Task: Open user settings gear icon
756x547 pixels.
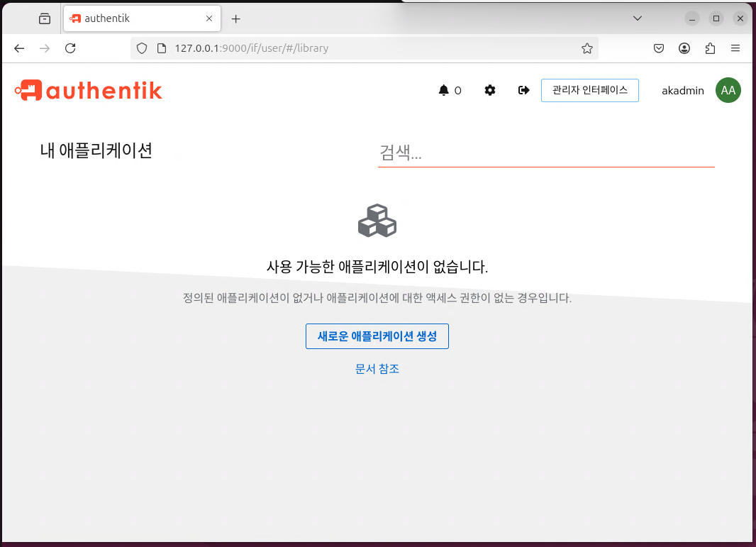Action: pos(490,90)
